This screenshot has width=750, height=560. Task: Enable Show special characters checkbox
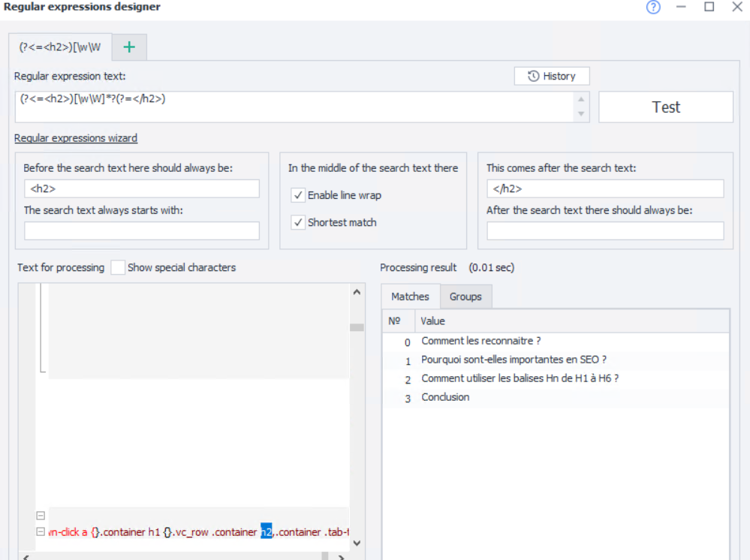pyautogui.click(x=118, y=267)
